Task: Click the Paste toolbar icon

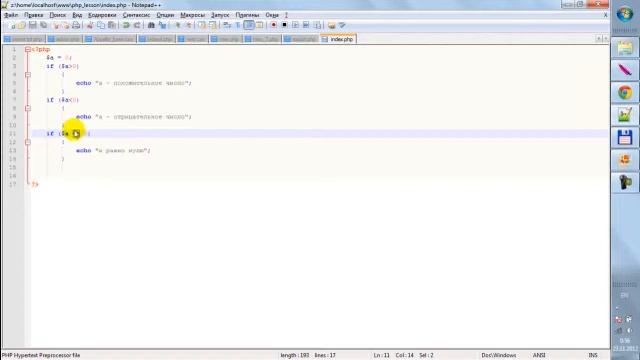Action: tap(111, 25)
